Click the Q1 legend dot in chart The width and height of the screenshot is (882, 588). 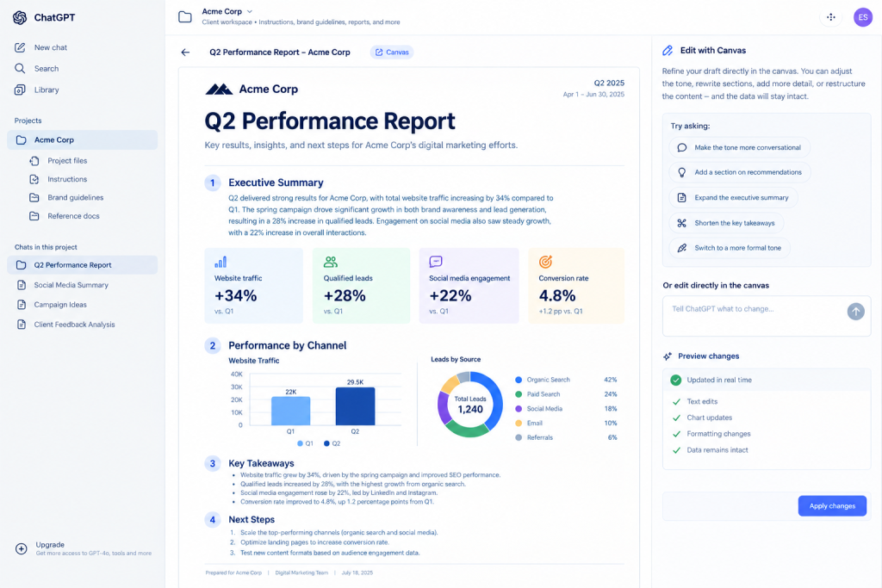[301, 443]
